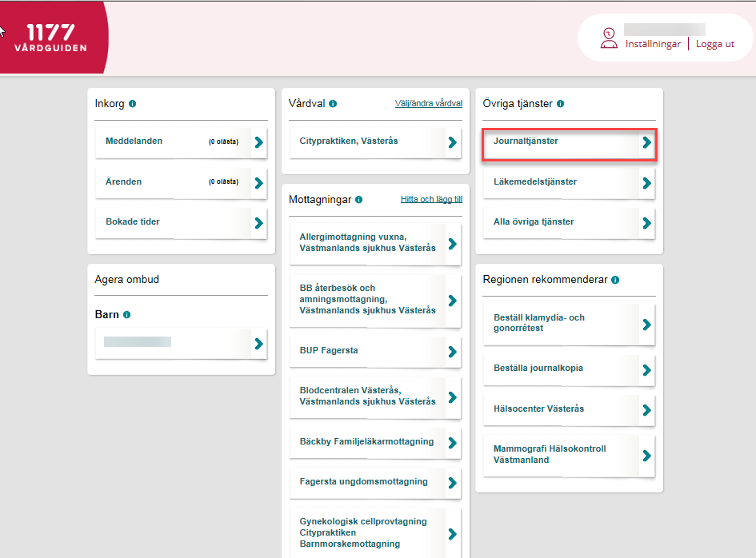Viewport: 756px width, 558px height.
Task: Open Meddelanden via its arrow chevron
Action: 258,142
